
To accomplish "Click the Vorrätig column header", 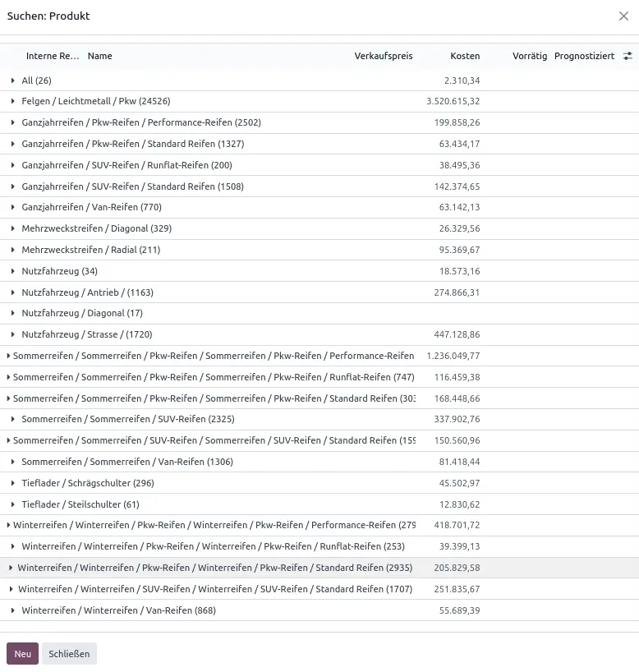I will 529,56.
